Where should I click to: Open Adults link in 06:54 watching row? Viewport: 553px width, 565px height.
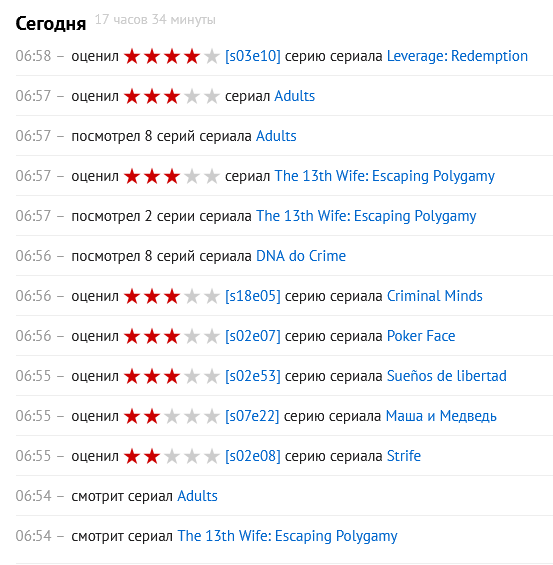pos(197,496)
